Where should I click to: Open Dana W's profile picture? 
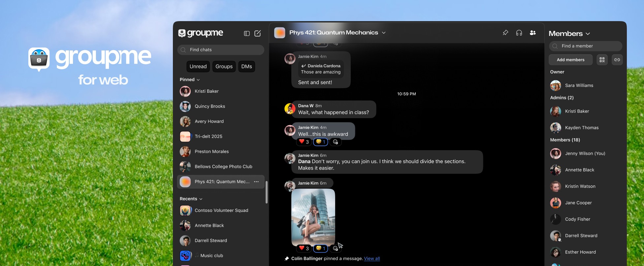point(290,108)
